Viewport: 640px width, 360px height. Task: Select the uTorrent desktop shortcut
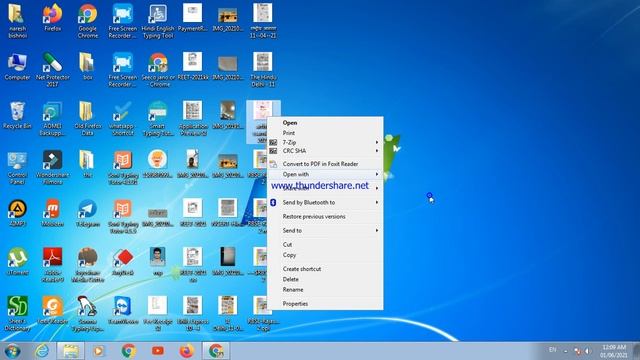coord(17,262)
